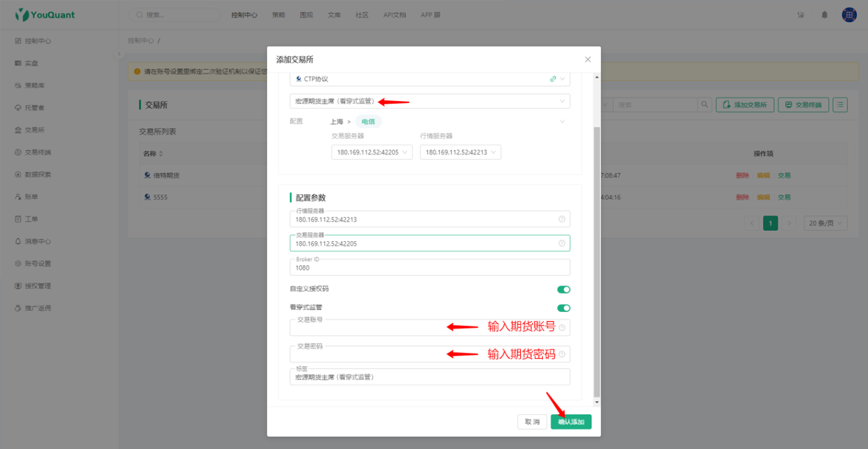Open 账单 in the sidebar
Viewport: 868px width, 449px height.
(x=27, y=197)
